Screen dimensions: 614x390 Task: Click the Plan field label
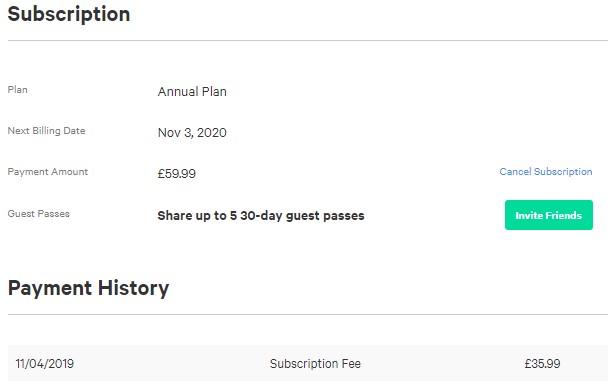18,90
